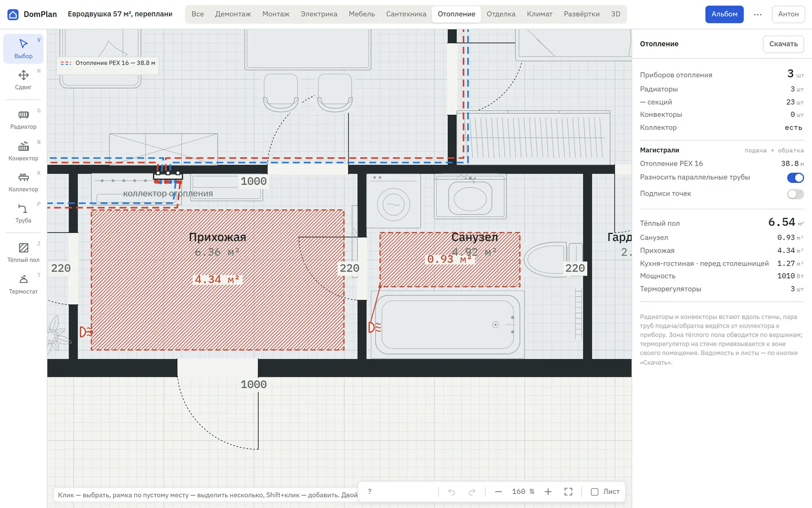Choose the Тёплый пол tool
This screenshot has width=812, height=508.
pyautogui.click(x=23, y=253)
